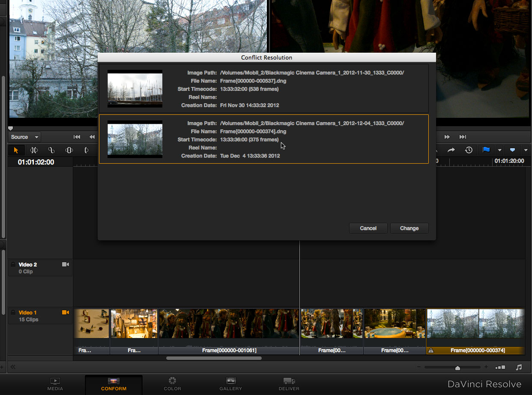Click the music note audio icon

519,367
